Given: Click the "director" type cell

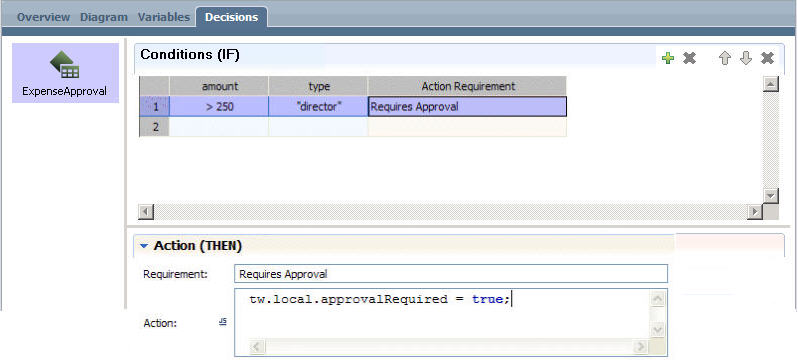Looking at the screenshot, I should tap(319, 106).
